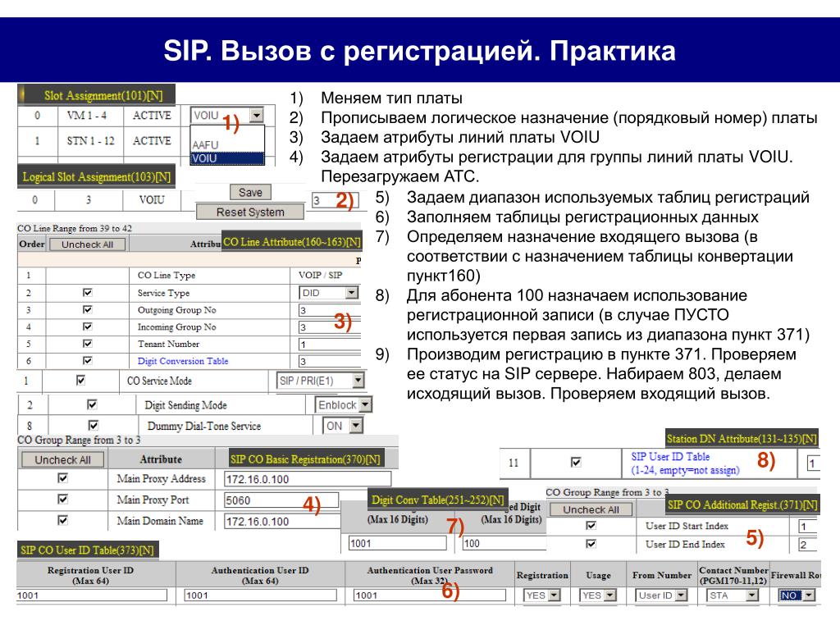Open the SIP User ID Table link
Screen dimensions: 840x630
(x=685, y=463)
